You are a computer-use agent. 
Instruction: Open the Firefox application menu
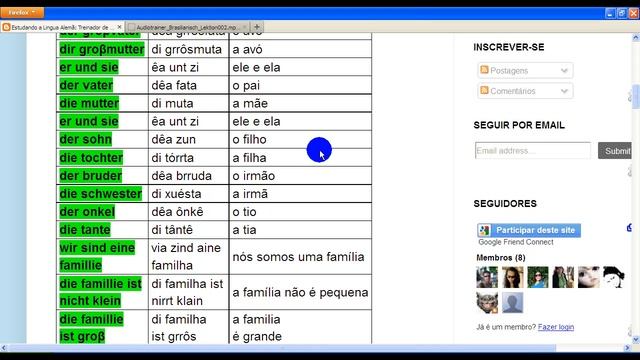pyautogui.click(x=22, y=13)
